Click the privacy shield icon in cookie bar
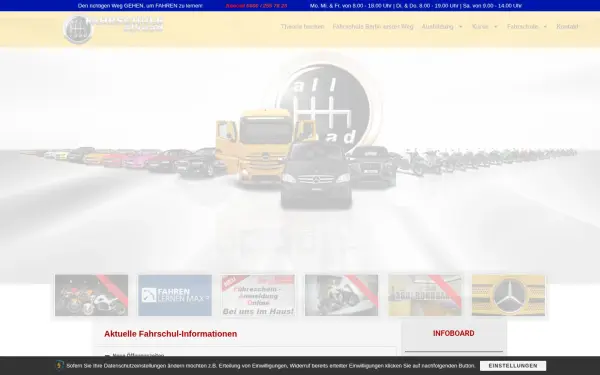Image resolution: width=600 pixels, height=375 pixels. coord(60,365)
